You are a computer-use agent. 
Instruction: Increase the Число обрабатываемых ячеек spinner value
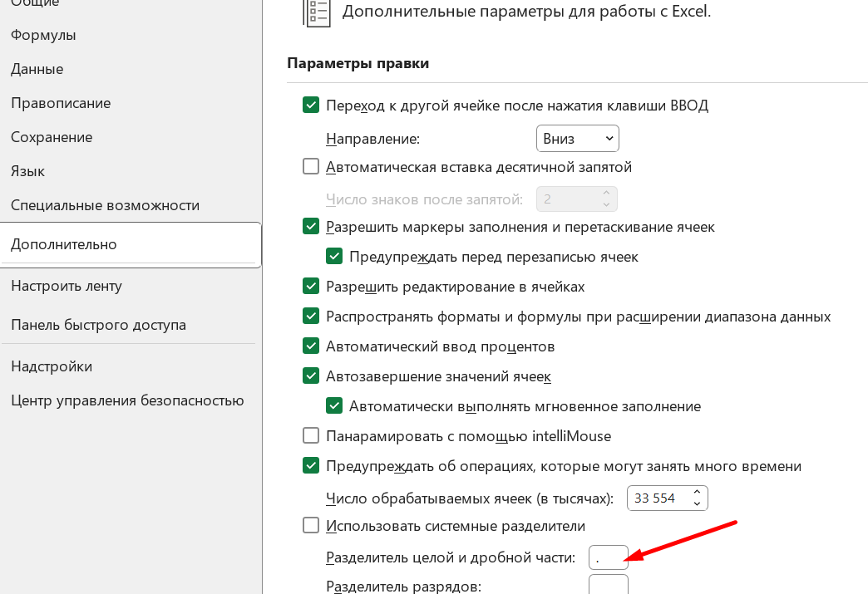[697, 493]
